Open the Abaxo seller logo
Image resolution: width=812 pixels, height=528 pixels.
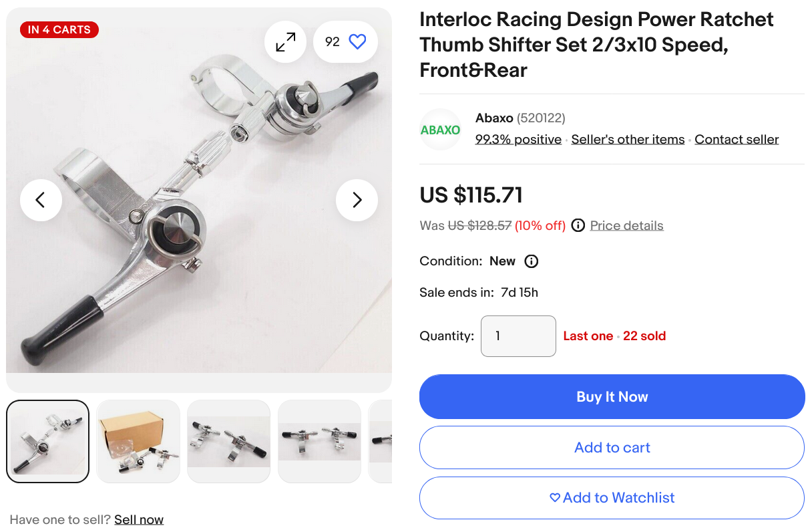440,130
